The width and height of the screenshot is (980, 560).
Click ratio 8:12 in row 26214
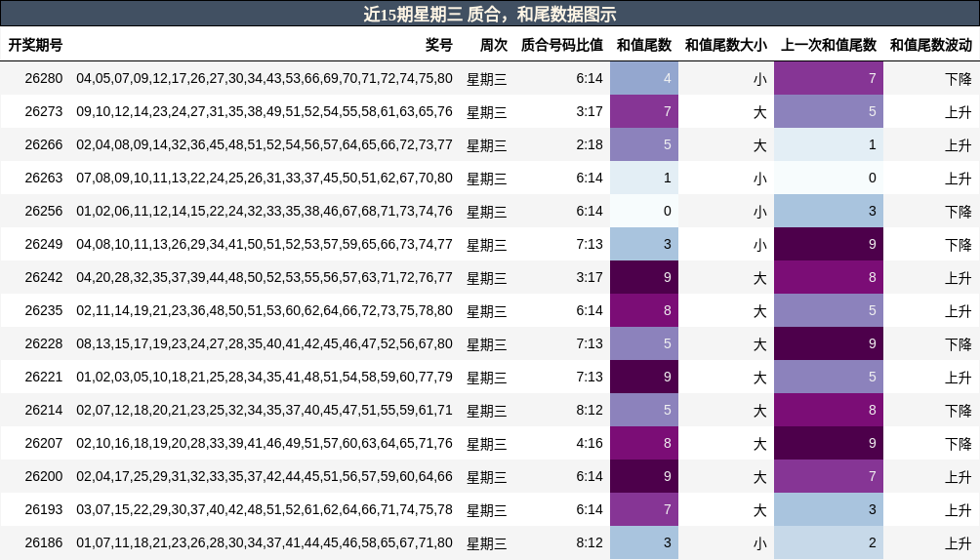click(x=590, y=410)
